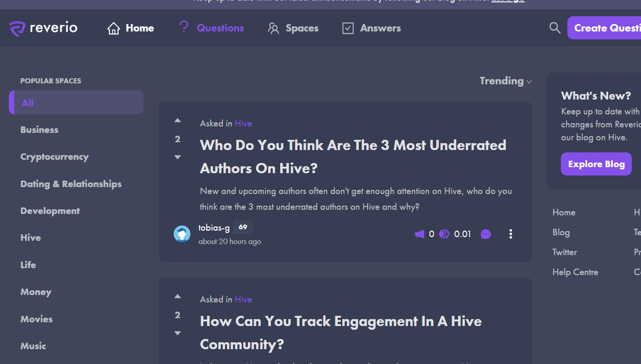The image size is (641, 364).
Task: Click the Hive token icon beside 0.01
Action: click(444, 234)
